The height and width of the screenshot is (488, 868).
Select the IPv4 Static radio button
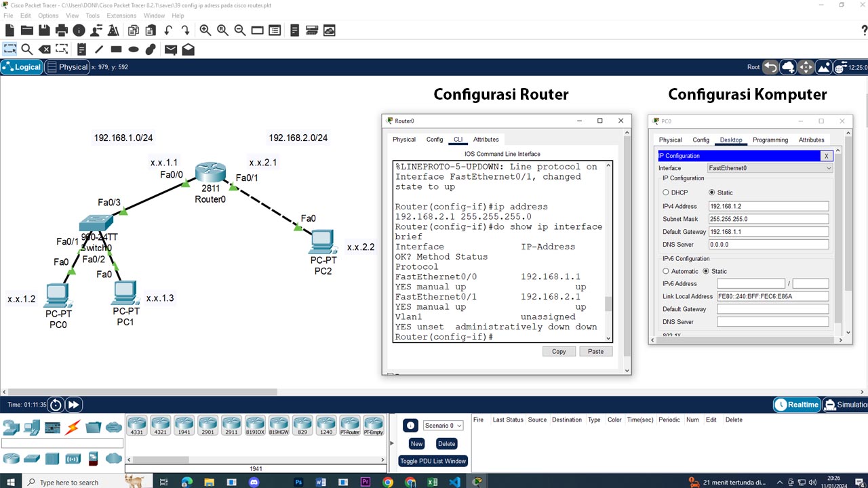pos(712,192)
